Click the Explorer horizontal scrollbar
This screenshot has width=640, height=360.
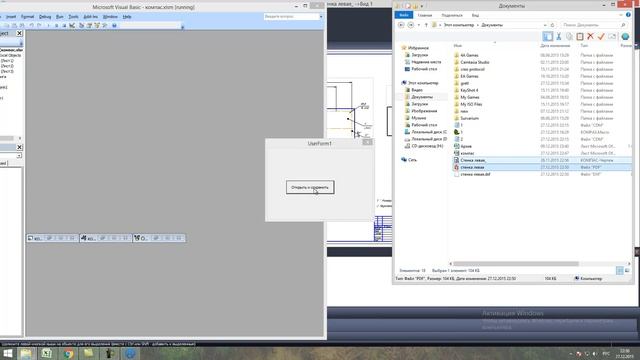[516, 264]
